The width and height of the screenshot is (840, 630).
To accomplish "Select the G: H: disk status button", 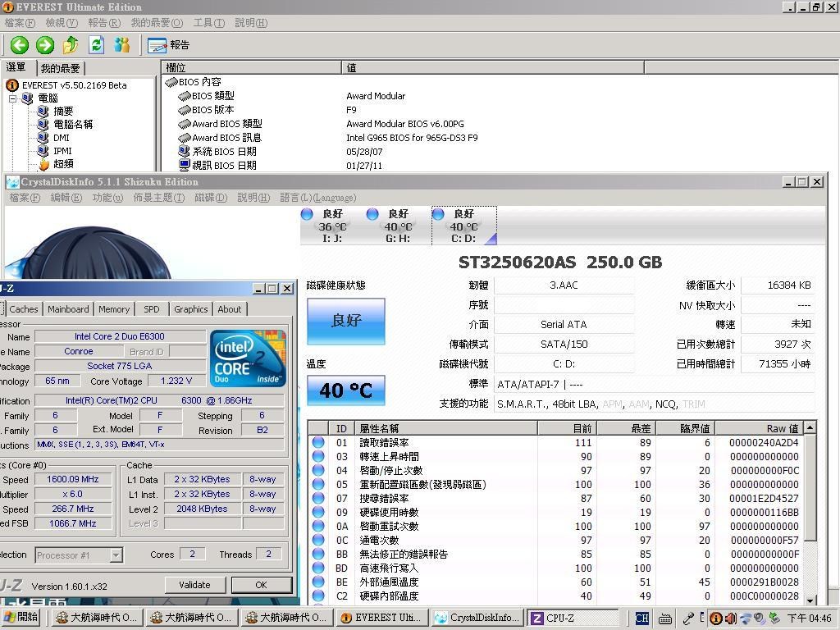I will click(x=398, y=226).
